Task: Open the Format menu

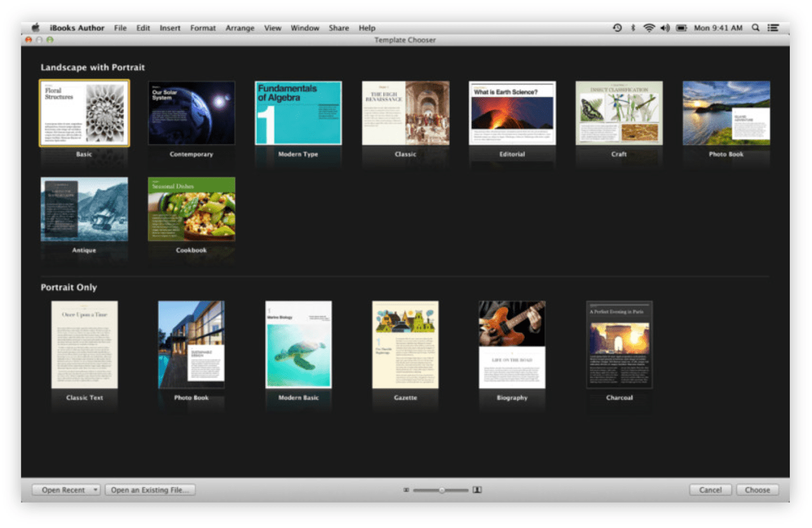Action: click(202, 27)
